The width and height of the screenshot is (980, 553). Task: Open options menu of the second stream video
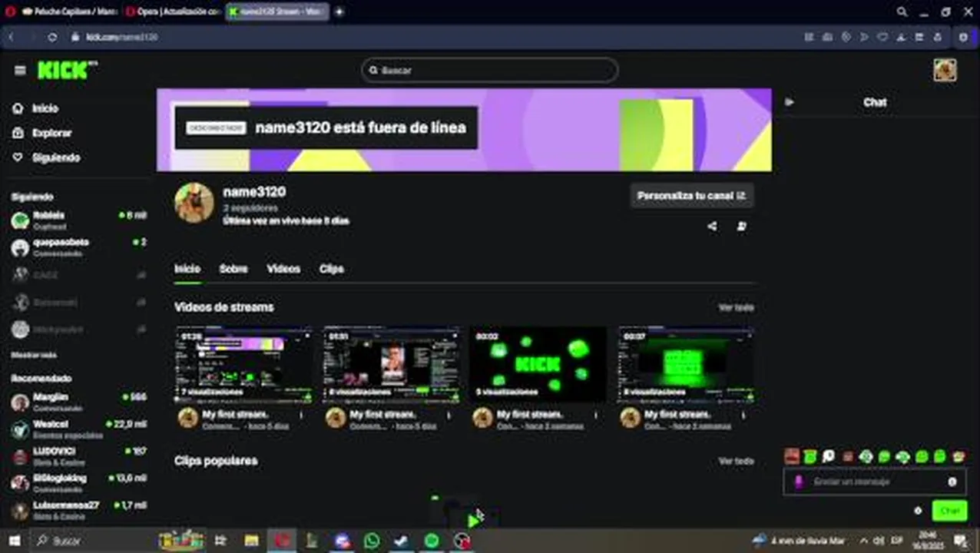449,415
